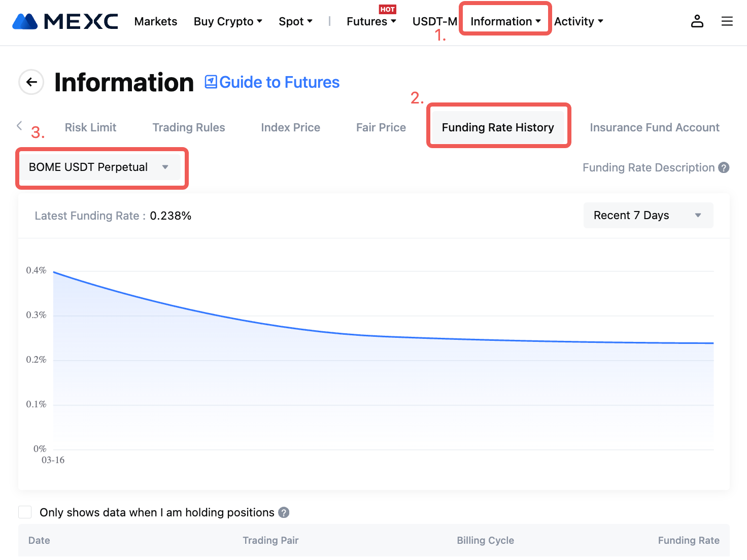747x560 pixels.
Task: Switch to the Risk Limit tab
Action: pyautogui.click(x=90, y=127)
